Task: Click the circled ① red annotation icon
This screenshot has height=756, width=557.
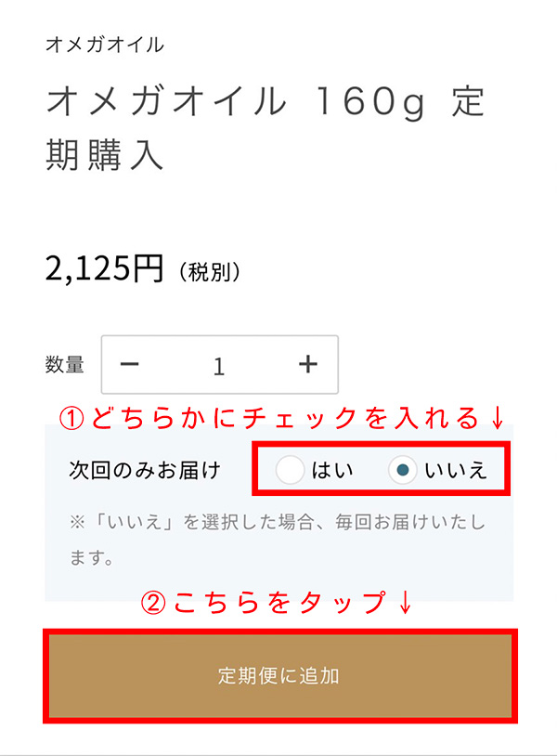Action: [71, 418]
